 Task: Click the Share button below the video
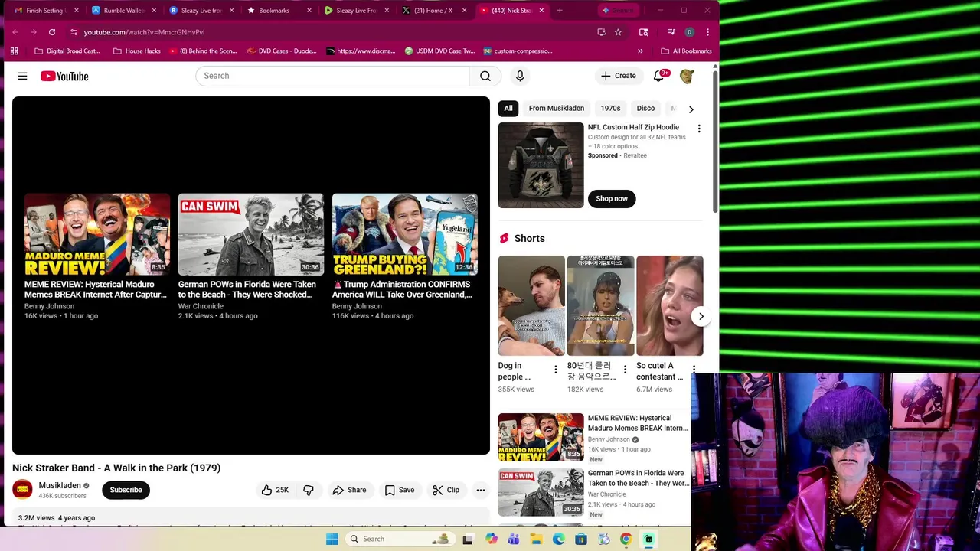pyautogui.click(x=349, y=490)
